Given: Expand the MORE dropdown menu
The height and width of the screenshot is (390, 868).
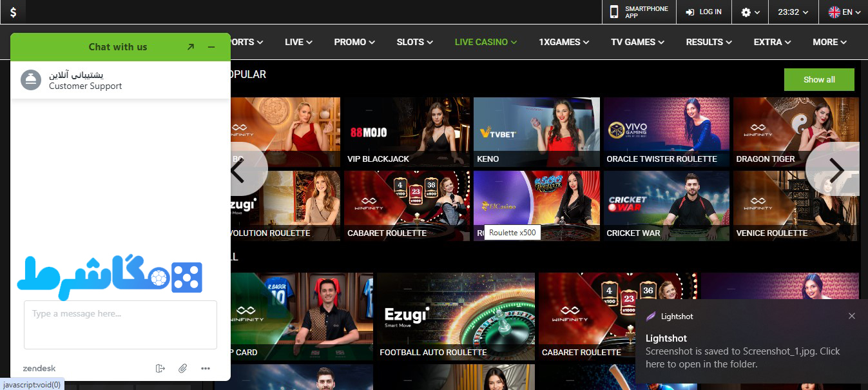Looking at the screenshot, I should coord(829,42).
